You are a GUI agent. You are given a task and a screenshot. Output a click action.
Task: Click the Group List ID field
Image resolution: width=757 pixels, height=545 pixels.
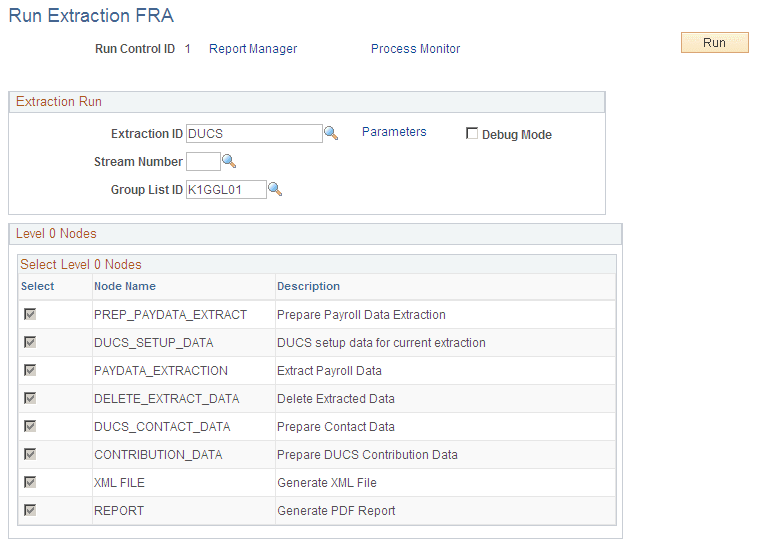pyautogui.click(x=226, y=190)
